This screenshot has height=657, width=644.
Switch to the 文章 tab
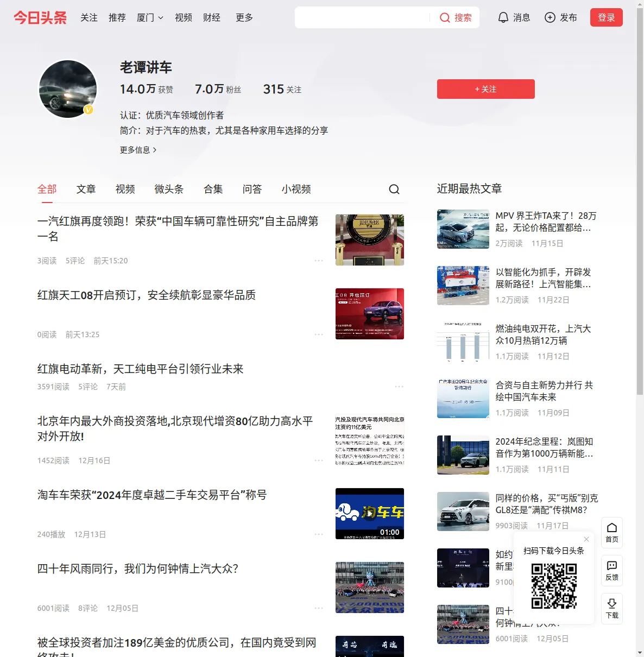[86, 189]
